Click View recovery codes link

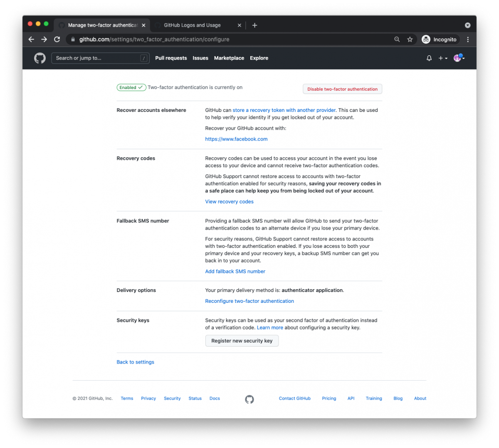pos(229,202)
